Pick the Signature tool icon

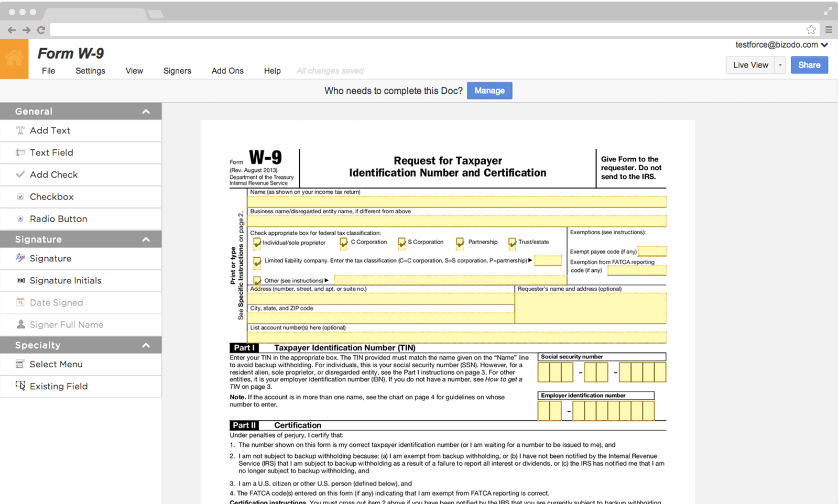click(20, 258)
